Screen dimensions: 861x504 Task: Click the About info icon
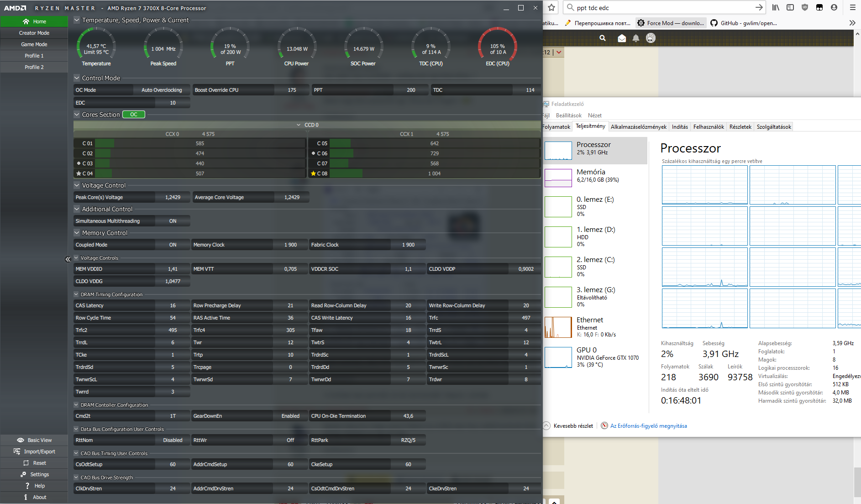click(26, 497)
